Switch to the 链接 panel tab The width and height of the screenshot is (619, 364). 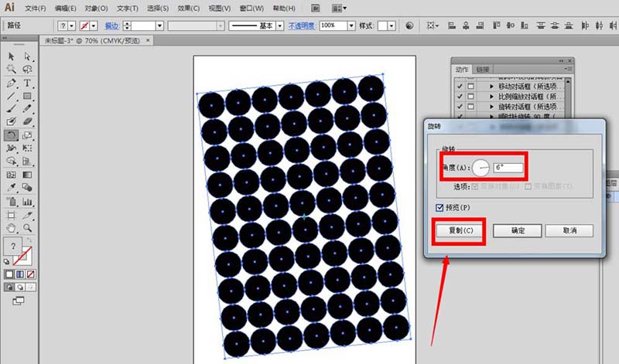(x=483, y=70)
